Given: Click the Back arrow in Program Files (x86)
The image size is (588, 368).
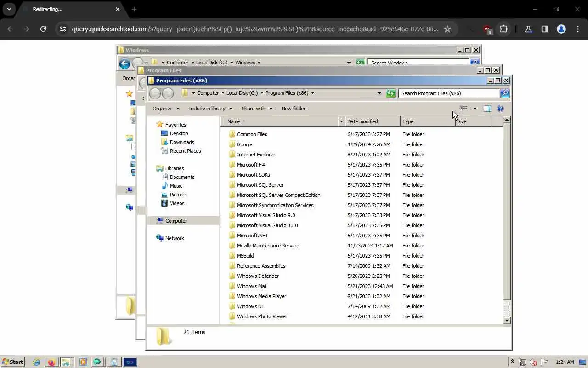Looking at the screenshot, I should click(155, 93).
